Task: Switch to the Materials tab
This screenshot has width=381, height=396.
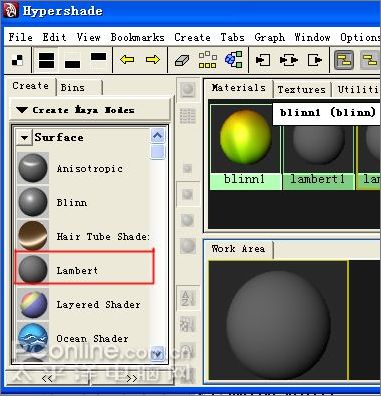Action: (239, 88)
